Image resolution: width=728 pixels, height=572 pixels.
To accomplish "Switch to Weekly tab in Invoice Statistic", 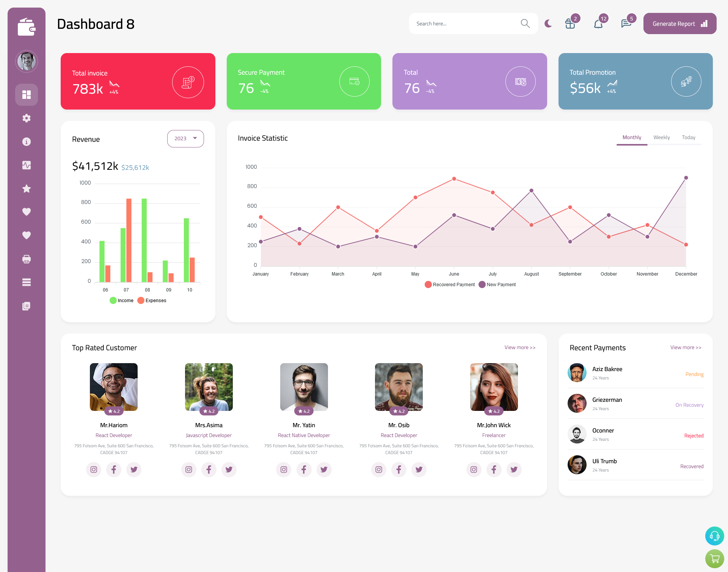I will point(661,137).
